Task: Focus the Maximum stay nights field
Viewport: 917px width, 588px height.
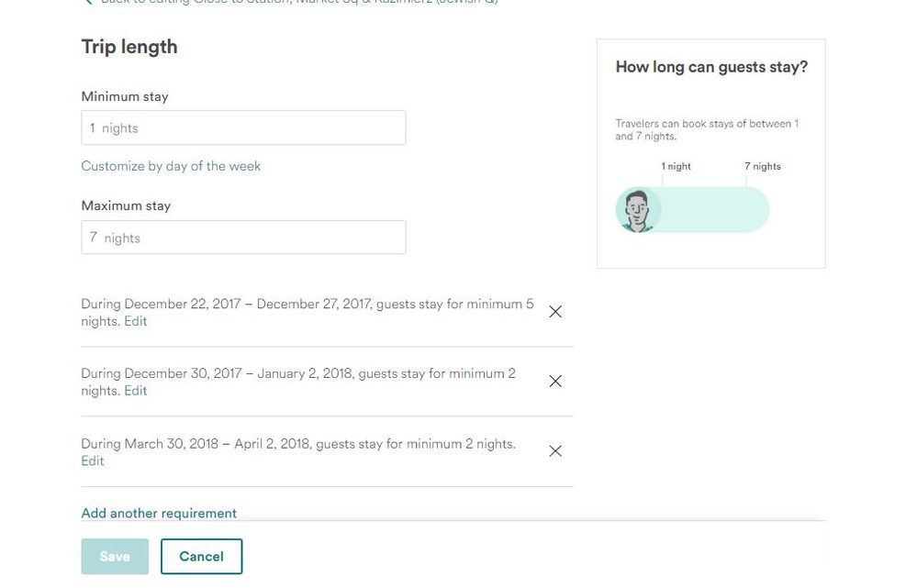Action: click(243, 239)
